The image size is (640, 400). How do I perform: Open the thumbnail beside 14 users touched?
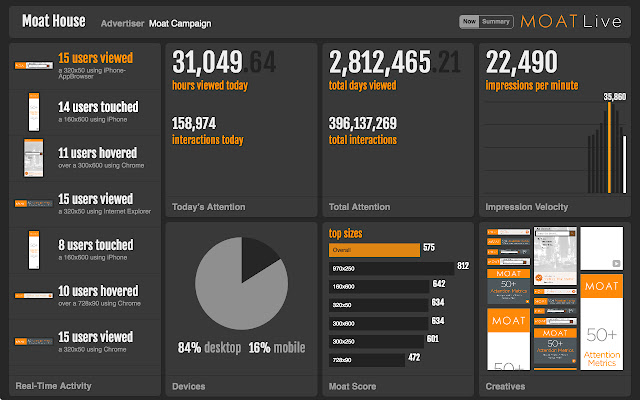tap(34, 112)
